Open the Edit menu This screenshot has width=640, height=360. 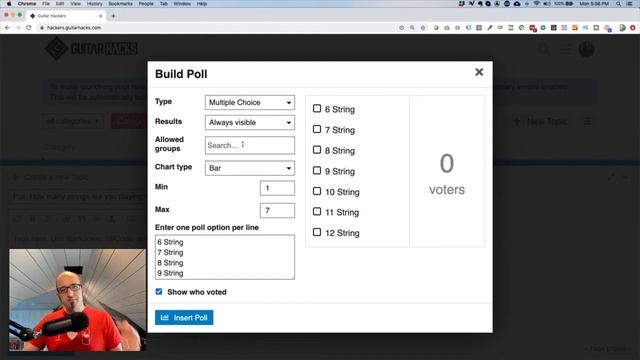pyautogui.click(x=60, y=4)
